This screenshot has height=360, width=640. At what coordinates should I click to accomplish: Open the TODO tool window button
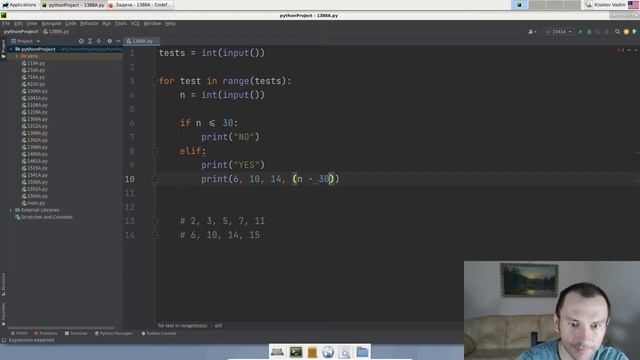point(19,333)
